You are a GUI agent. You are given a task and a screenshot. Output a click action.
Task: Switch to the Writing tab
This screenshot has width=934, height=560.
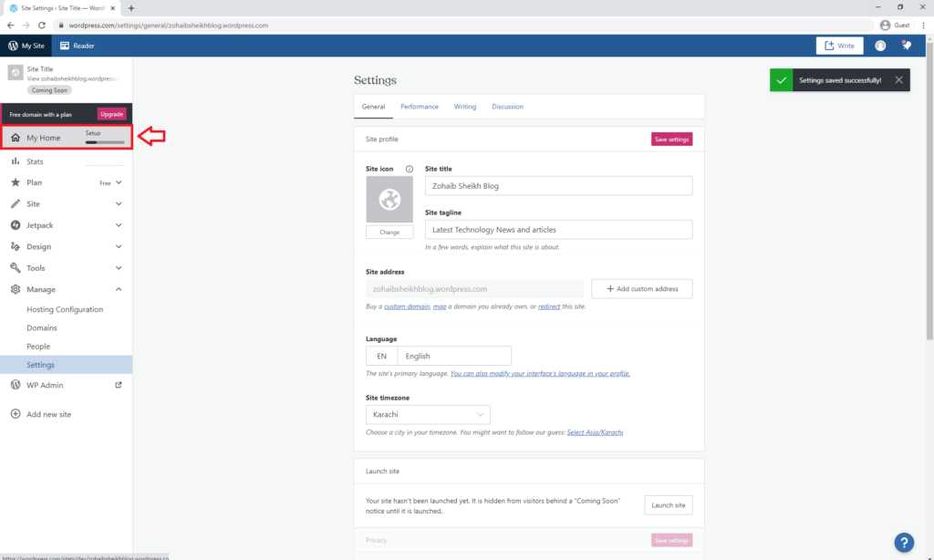coord(464,107)
